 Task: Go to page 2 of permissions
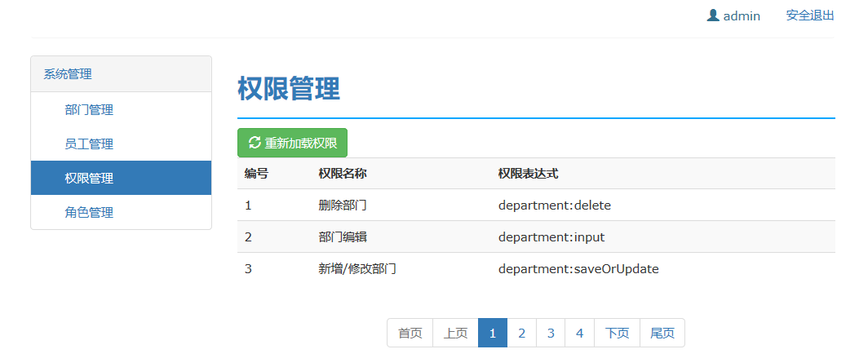[x=522, y=333]
